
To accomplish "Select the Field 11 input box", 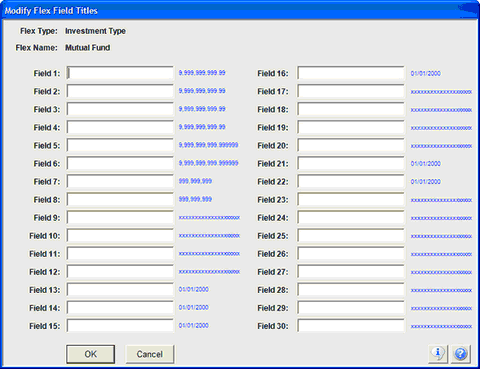I will [x=120, y=254].
